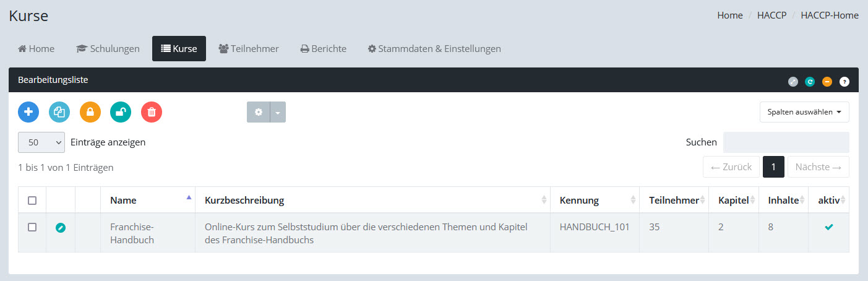
Task: Expand the gear button dropdown arrow
Action: (x=278, y=112)
